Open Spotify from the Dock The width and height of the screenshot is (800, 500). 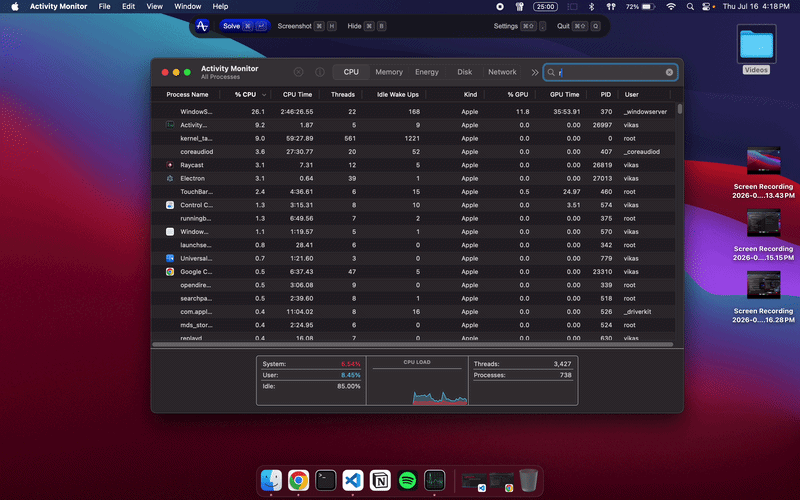pyautogui.click(x=407, y=480)
